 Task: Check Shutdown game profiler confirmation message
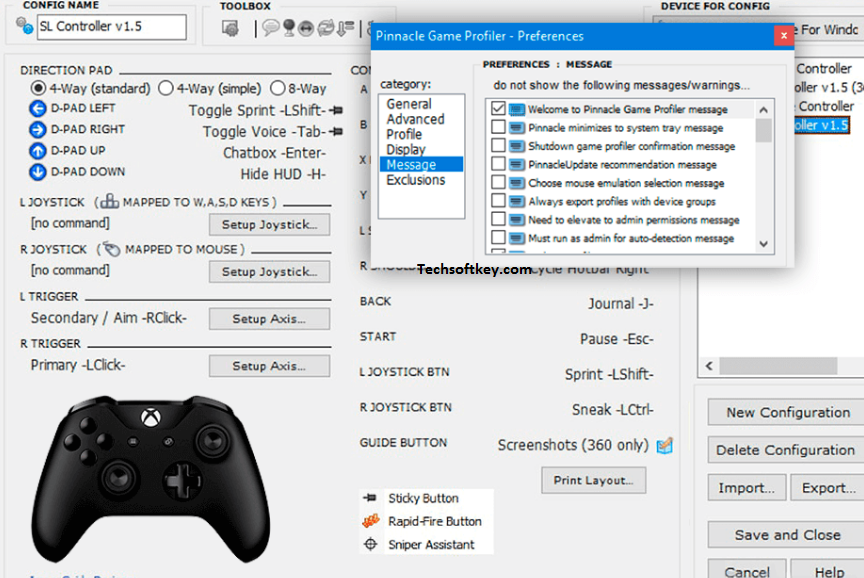coord(498,145)
